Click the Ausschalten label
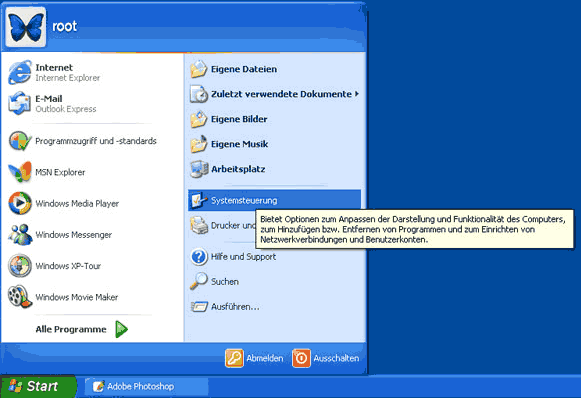Screen dimensions: 581x398 click(x=336, y=358)
